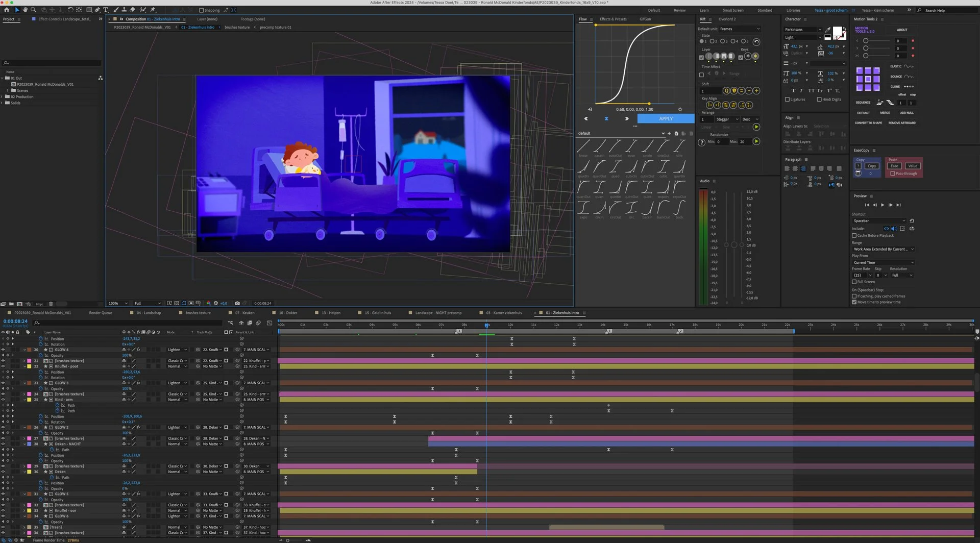Viewport: 980px width, 543px height.
Task: Select the Brush tool
Action: coord(116,10)
